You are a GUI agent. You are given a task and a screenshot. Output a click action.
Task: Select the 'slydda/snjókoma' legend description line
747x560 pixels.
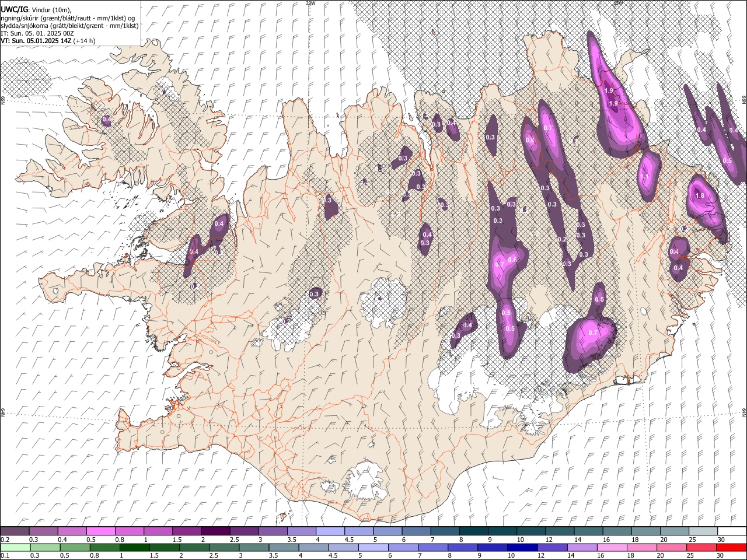coord(69,26)
